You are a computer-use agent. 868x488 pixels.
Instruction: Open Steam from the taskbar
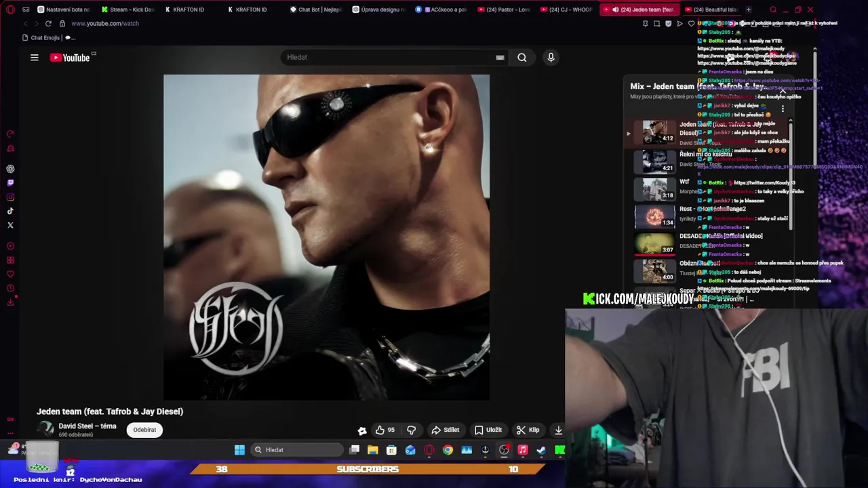(541, 450)
